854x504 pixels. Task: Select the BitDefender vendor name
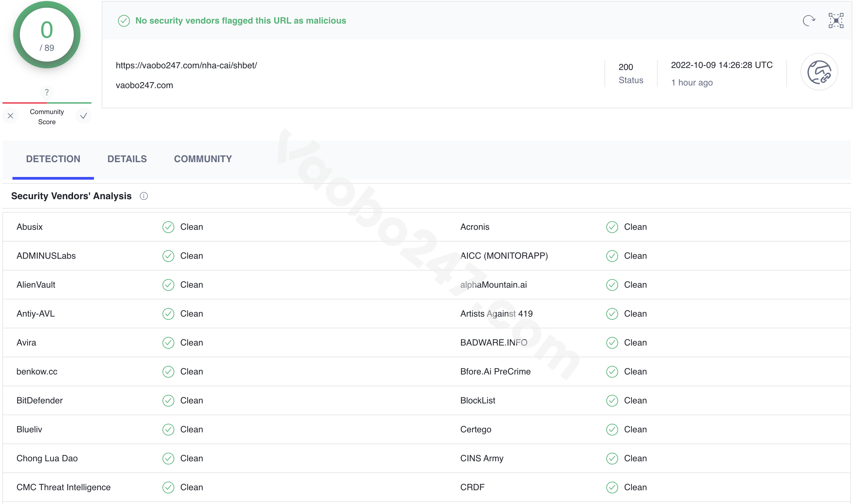point(39,400)
